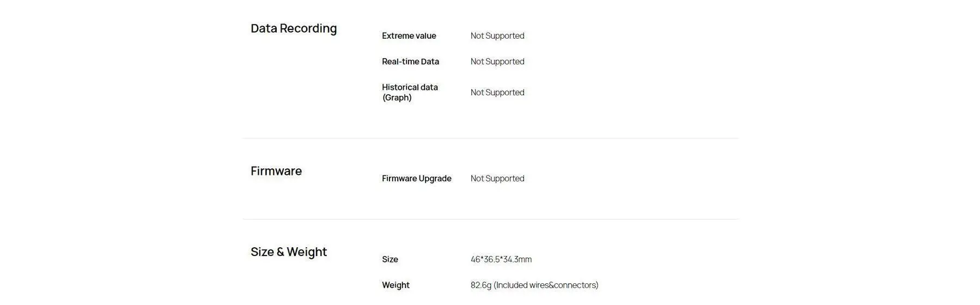This screenshot has height=305, width=980.
Task: Click Not Supported beside Real-time Data
Action: point(497,62)
